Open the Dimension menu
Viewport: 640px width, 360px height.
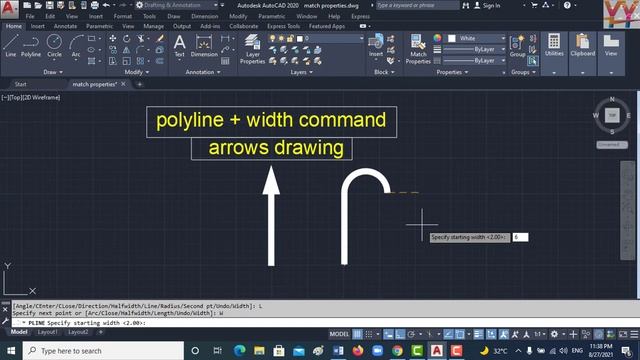(204, 16)
